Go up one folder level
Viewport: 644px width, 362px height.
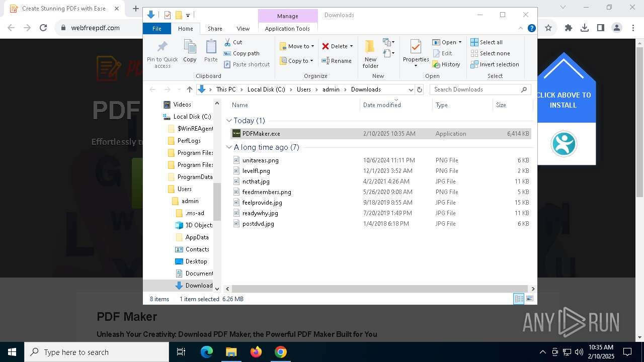(189, 89)
